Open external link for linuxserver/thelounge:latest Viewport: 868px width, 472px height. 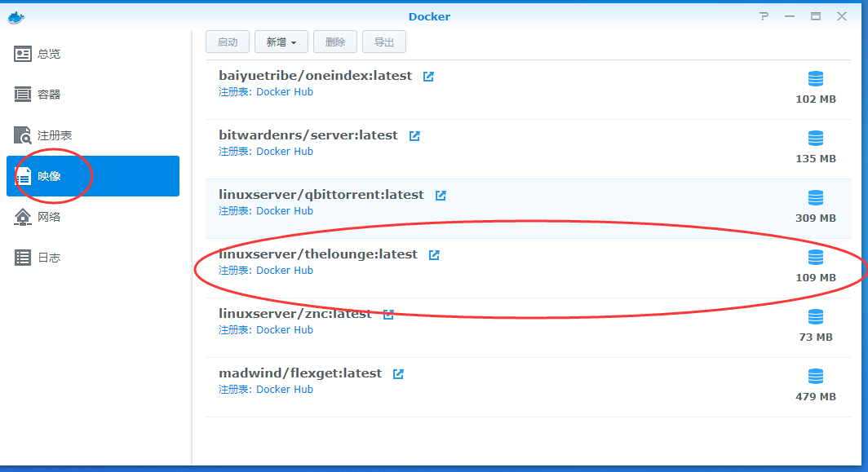tap(434, 255)
